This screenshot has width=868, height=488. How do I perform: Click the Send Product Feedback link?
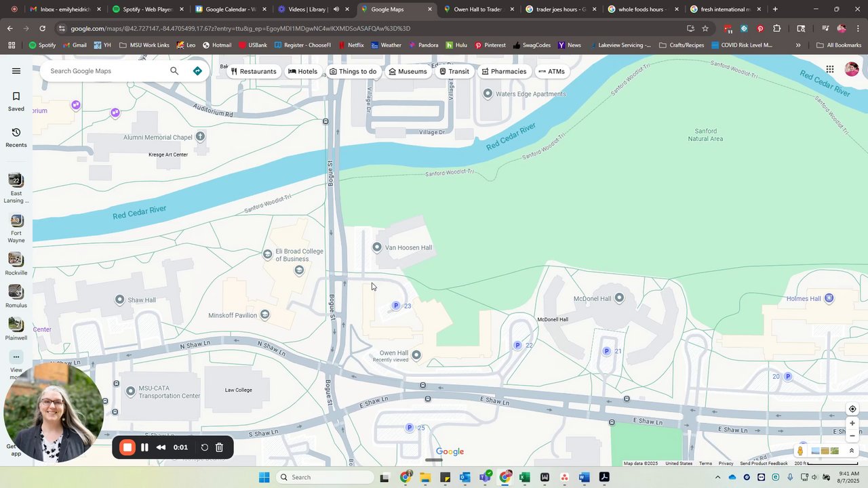tap(764, 464)
